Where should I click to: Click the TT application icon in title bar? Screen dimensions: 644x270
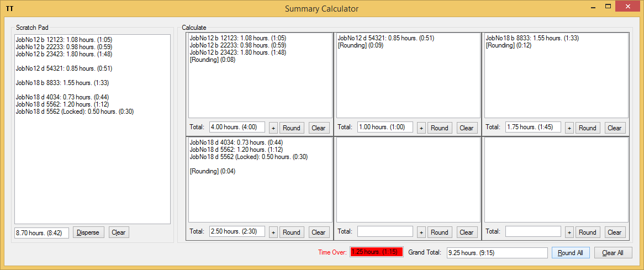(x=9, y=9)
